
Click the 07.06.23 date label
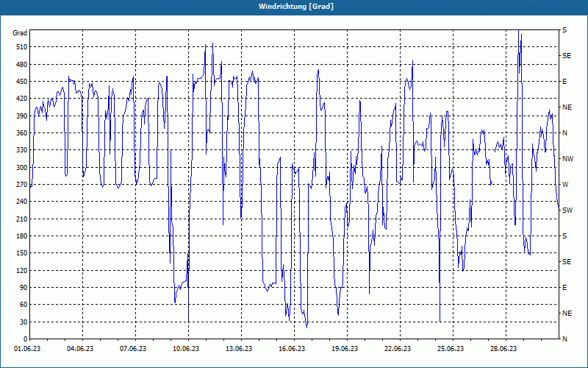[x=133, y=349]
